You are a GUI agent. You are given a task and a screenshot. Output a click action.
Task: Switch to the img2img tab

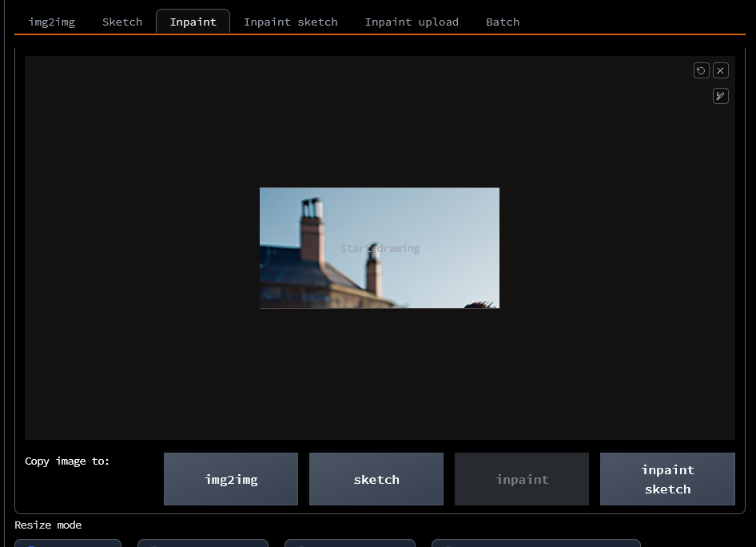[51, 22]
